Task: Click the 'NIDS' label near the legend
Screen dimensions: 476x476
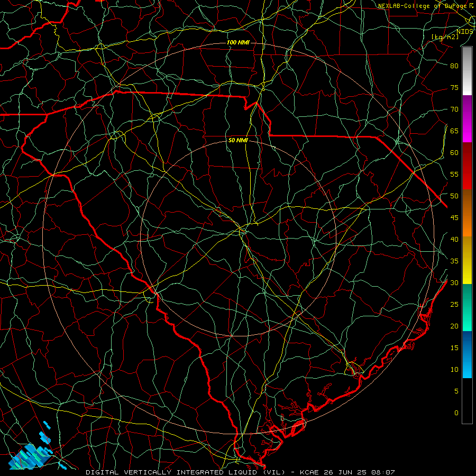Action: [464, 31]
